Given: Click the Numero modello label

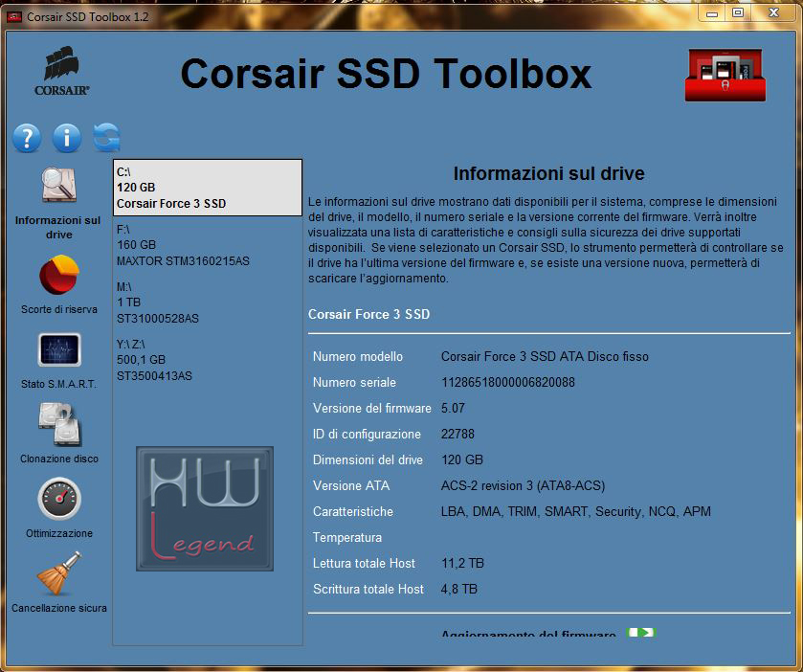Looking at the screenshot, I should (357, 356).
